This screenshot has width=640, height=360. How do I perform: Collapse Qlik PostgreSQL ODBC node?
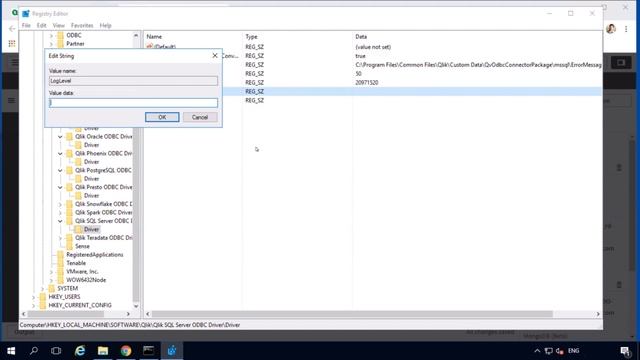[60, 170]
